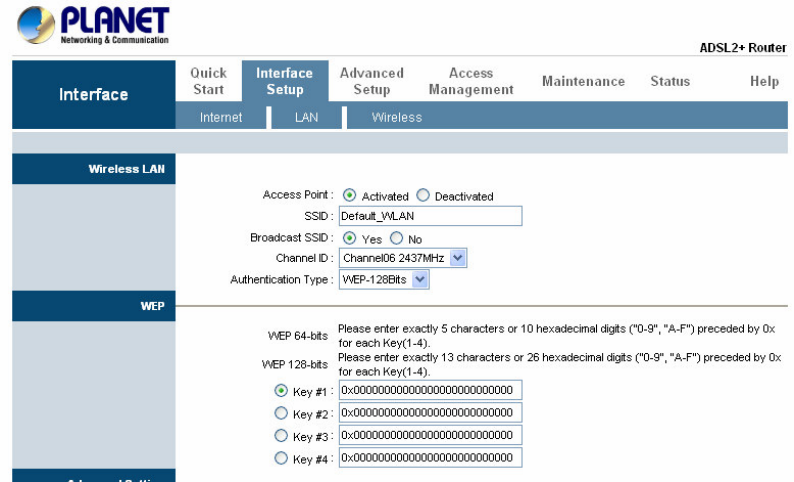Go to the Access Management tab
This screenshot has width=794, height=482.
click(470, 81)
